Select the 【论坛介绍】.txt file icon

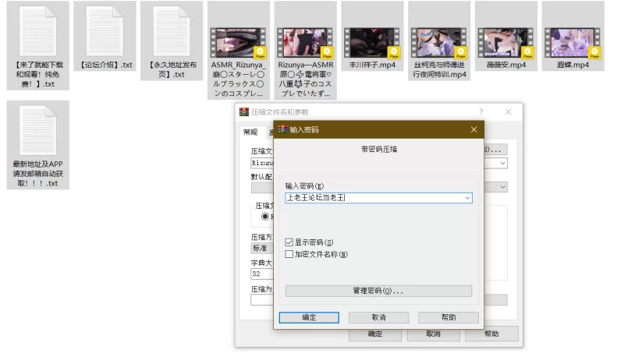[105, 31]
